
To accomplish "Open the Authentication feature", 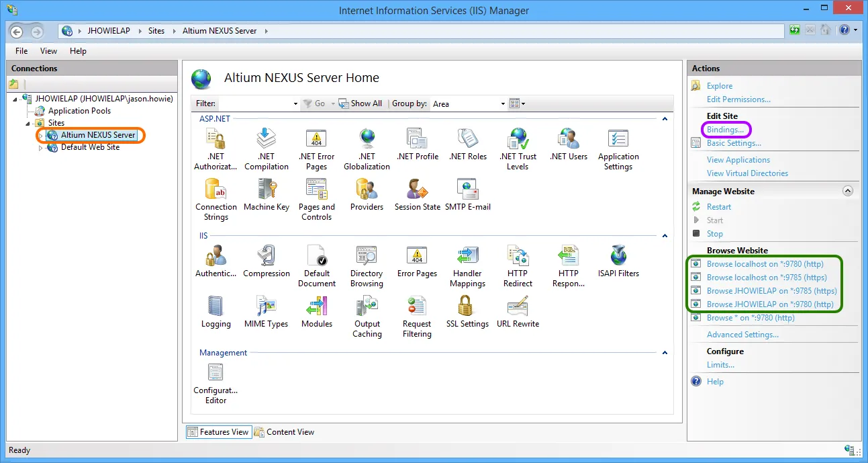I will click(215, 261).
